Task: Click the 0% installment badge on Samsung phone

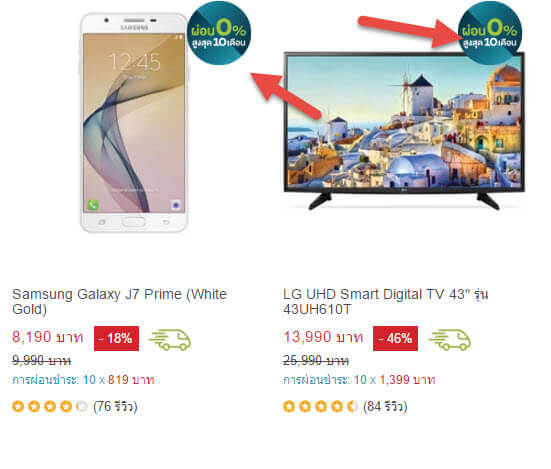Action: point(219,33)
